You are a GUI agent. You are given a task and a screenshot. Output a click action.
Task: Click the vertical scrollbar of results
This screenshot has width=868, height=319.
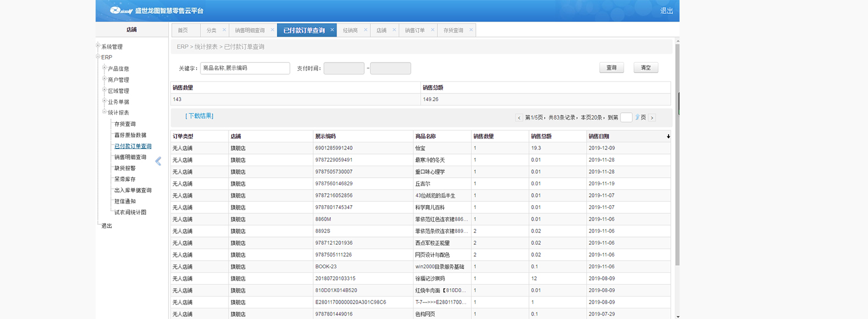coord(677,154)
